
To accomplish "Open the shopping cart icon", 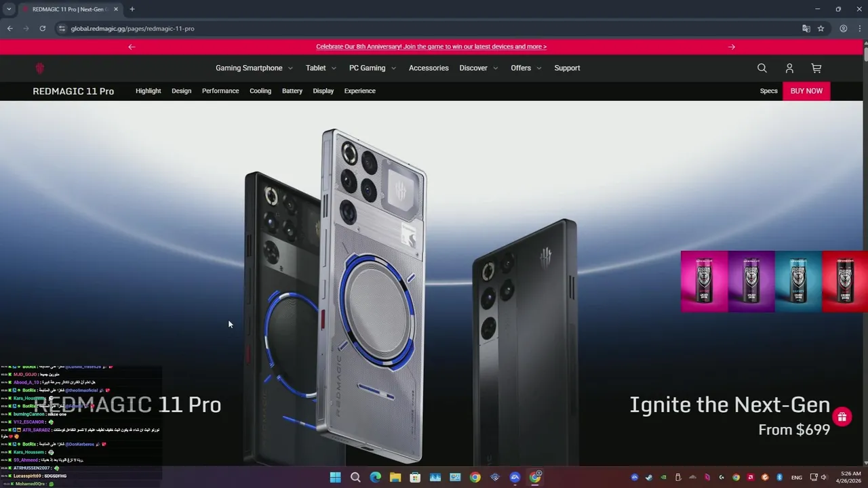I will [816, 68].
